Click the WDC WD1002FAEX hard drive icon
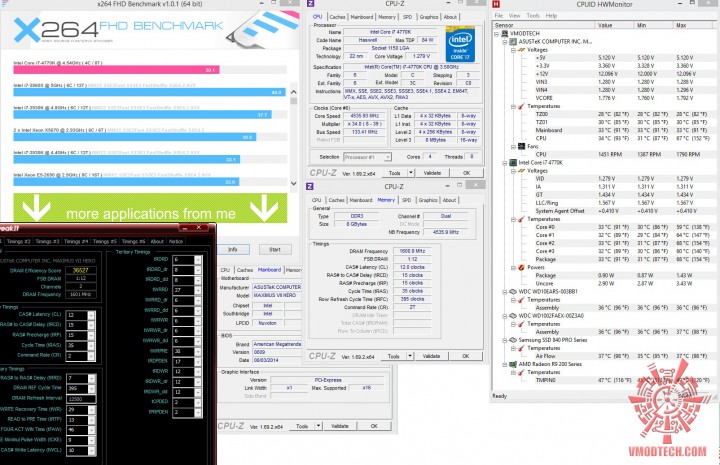 point(513,316)
